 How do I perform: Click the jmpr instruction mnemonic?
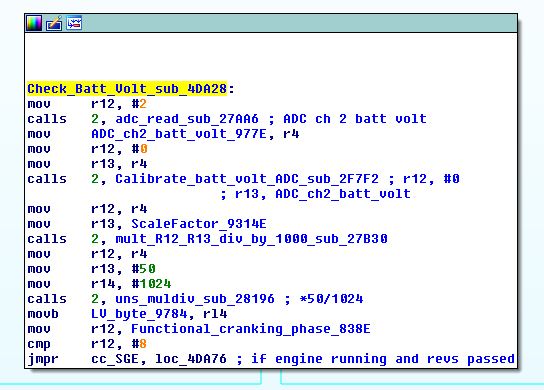tap(43, 359)
